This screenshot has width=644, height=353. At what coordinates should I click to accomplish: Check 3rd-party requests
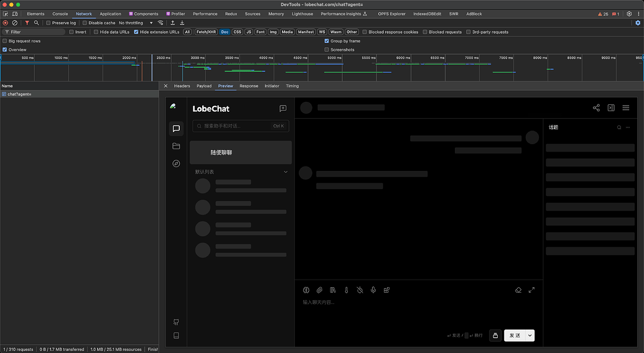(x=468, y=32)
